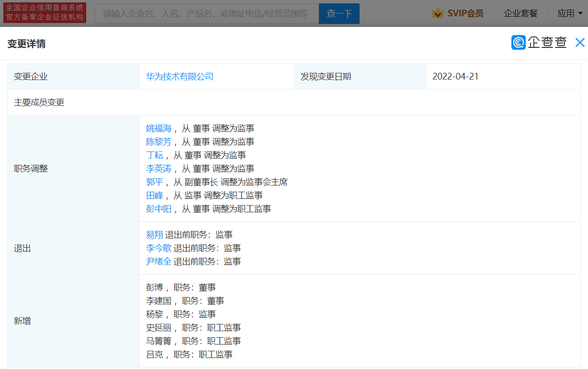Viewport: 588px width, 369px height.
Task: Click the 全国企业信用查询系统 red banner
Action: click(45, 12)
